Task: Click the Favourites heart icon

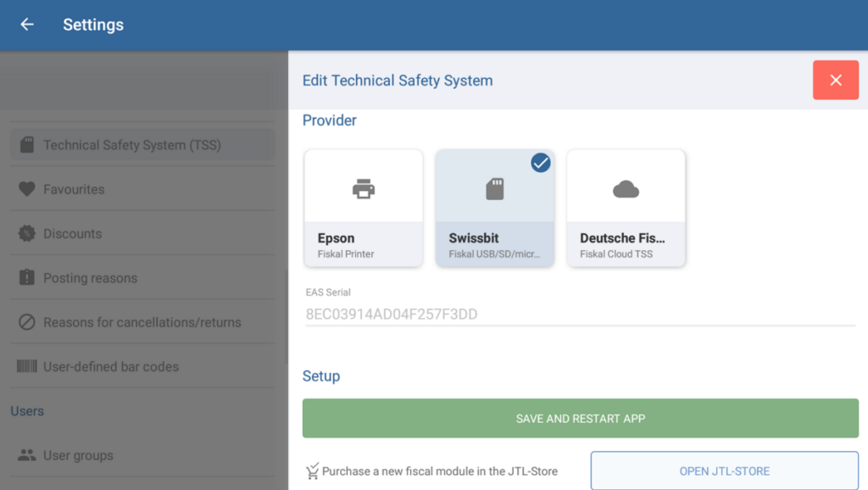Action: (x=27, y=189)
